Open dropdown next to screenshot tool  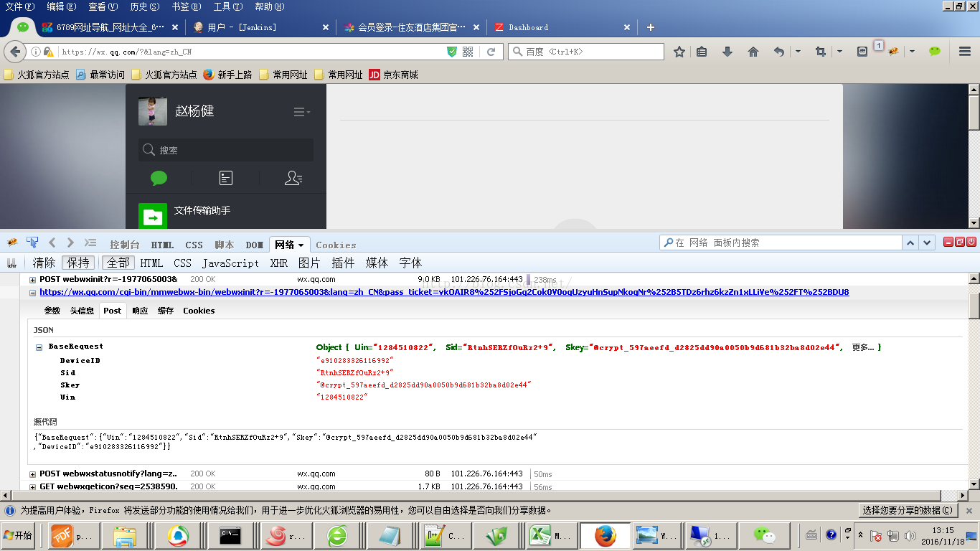tap(839, 52)
